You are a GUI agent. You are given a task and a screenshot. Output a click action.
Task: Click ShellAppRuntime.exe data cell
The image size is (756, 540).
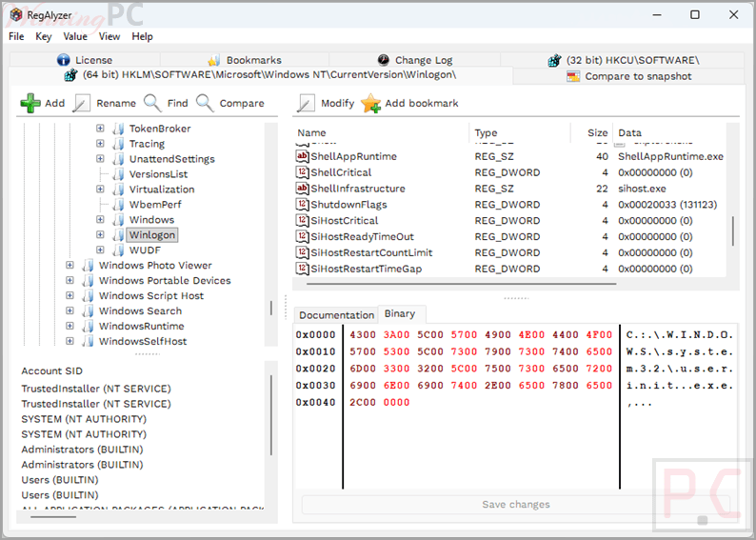(x=670, y=156)
